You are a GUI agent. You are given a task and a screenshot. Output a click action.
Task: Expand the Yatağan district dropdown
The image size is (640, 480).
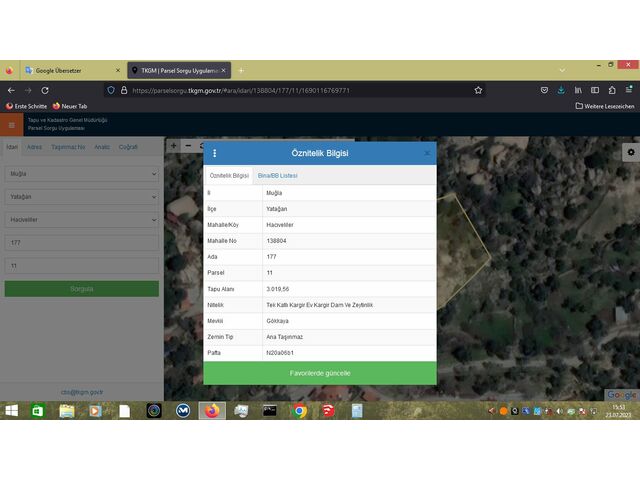point(81,196)
